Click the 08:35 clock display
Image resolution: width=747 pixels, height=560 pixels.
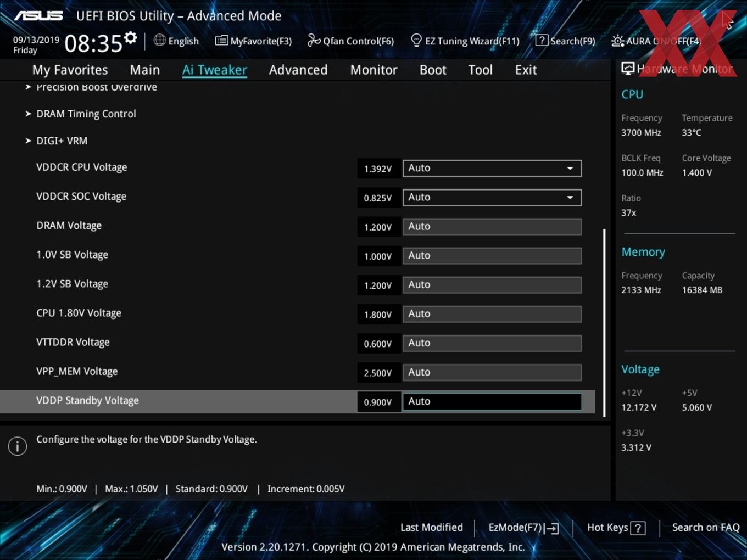[x=93, y=43]
